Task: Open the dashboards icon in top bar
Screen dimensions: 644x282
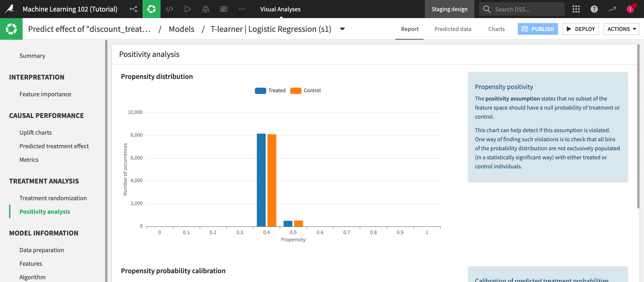Action: [223, 9]
